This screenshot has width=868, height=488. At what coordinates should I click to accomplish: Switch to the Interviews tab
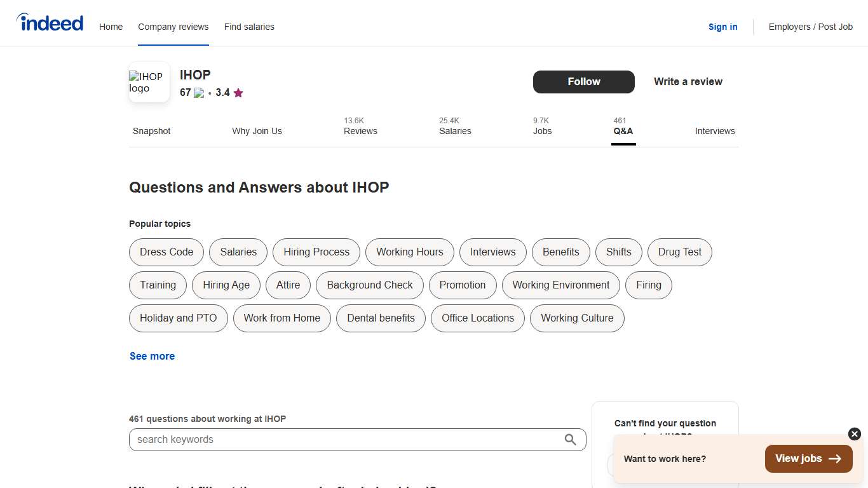715,131
